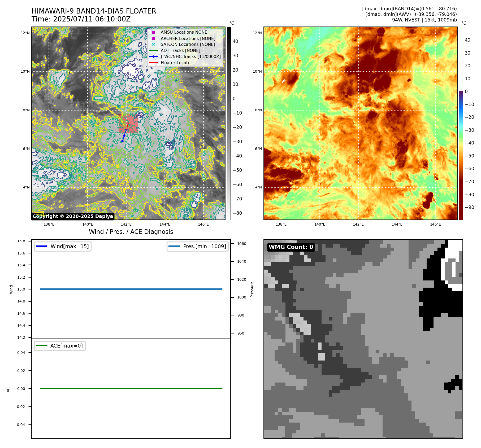Click the magenta ARCHER square legend marker
481x448 pixels.
[x=153, y=38]
